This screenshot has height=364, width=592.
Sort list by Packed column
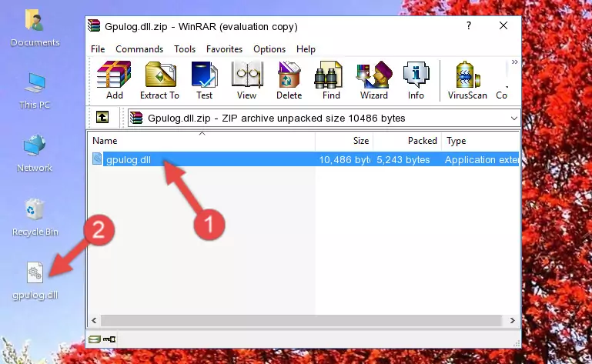point(407,141)
